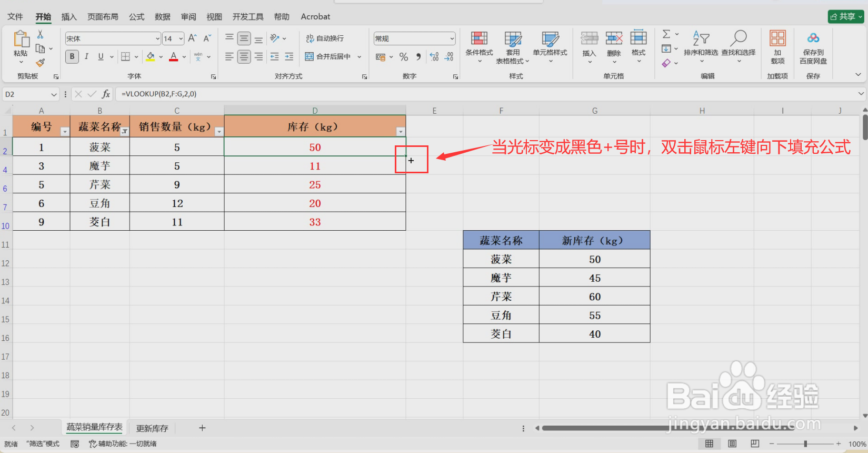
Task: Apply comma style number format
Action: tap(418, 56)
